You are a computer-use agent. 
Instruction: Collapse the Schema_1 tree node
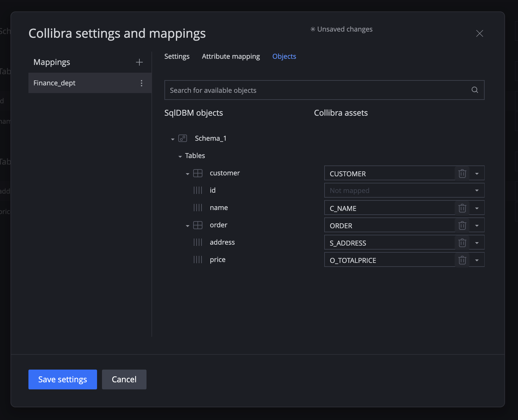click(173, 139)
